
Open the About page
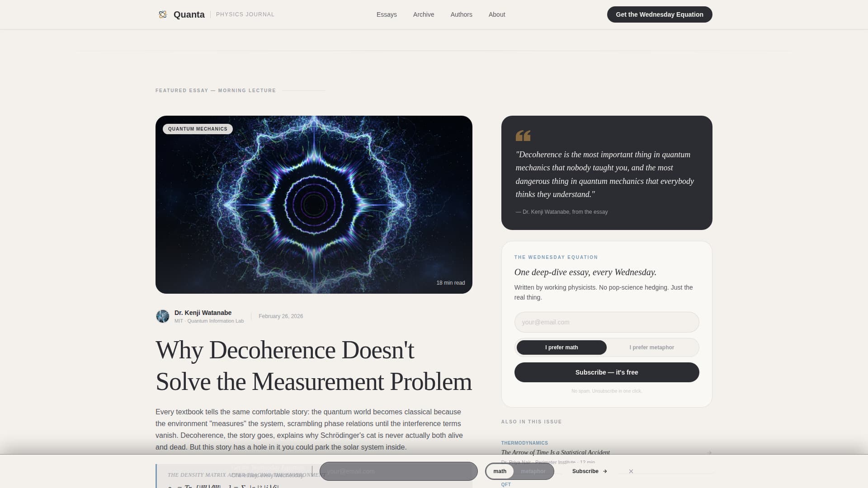pyautogui.click(x=497, y=14)
